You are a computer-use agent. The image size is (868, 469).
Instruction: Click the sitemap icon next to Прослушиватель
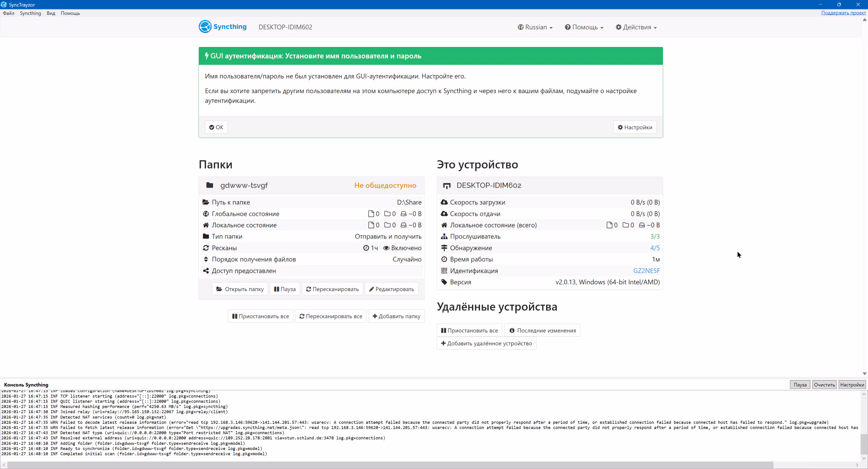[444, 236]
